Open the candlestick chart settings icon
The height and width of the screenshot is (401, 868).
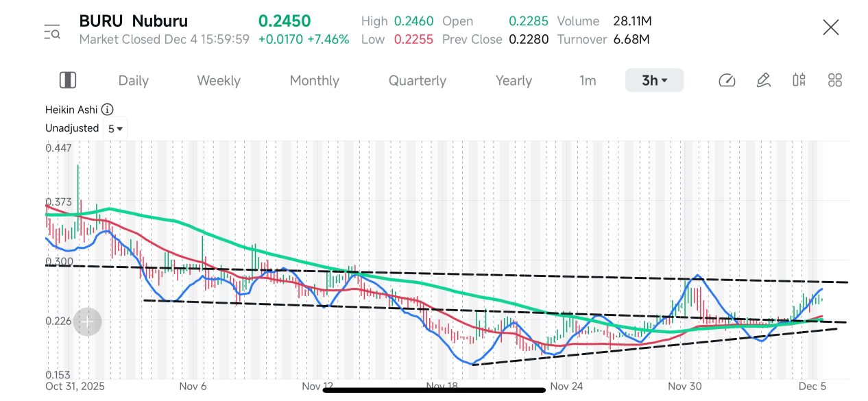coord(799,80)
